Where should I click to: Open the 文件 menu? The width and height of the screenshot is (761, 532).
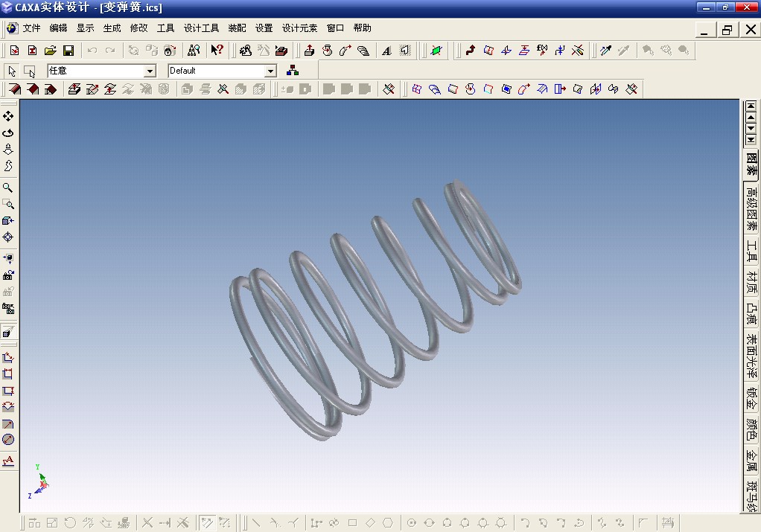click(x=31, y=28)
